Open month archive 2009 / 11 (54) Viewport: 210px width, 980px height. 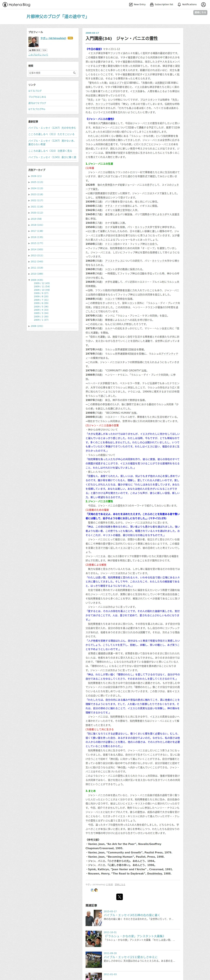(x=42, y=286)
